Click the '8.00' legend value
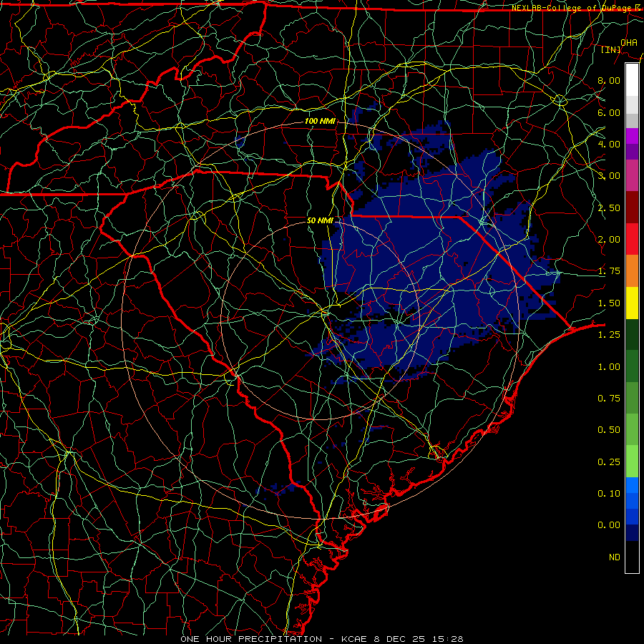This screenshot has width=644, height=644. click(x=609, y=80)
